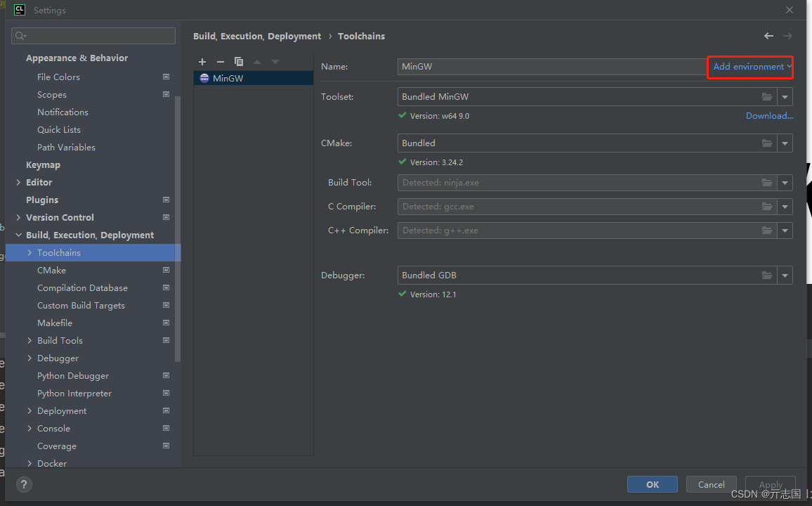Image resolution: width=812 pixels, height=506 pixels.
Task: Expand the Docker tree node
Action: pos(30,464)
